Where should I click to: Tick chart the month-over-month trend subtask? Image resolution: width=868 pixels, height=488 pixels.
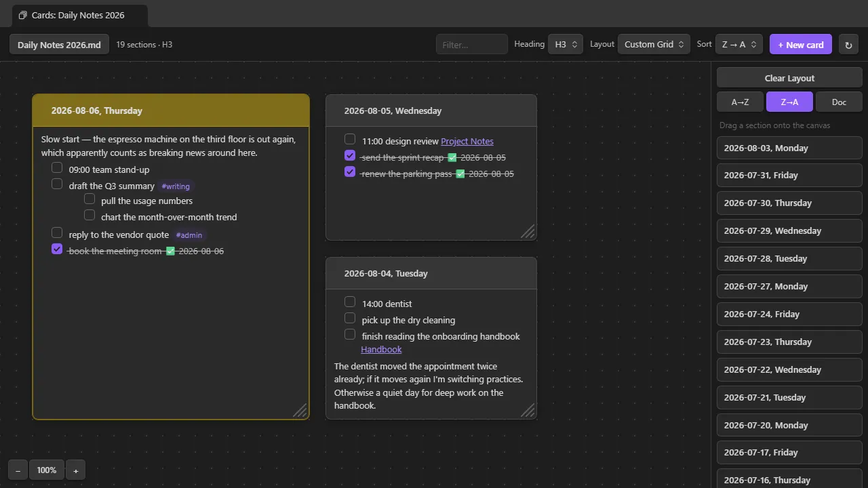90,216
